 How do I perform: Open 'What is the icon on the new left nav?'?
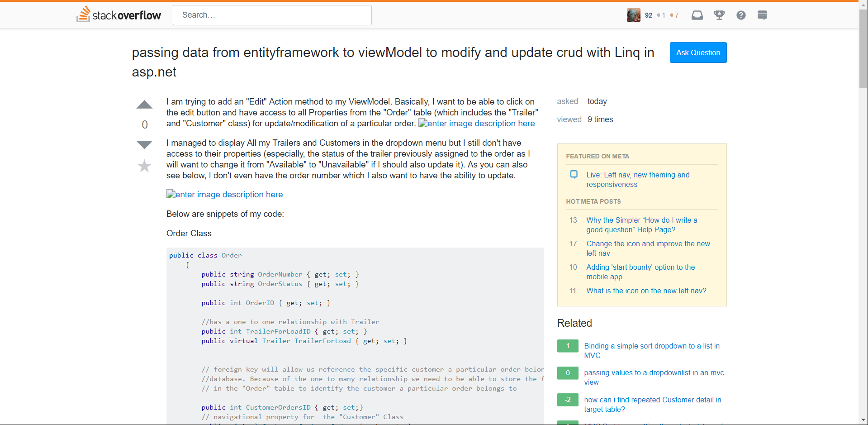coord(646,291)
